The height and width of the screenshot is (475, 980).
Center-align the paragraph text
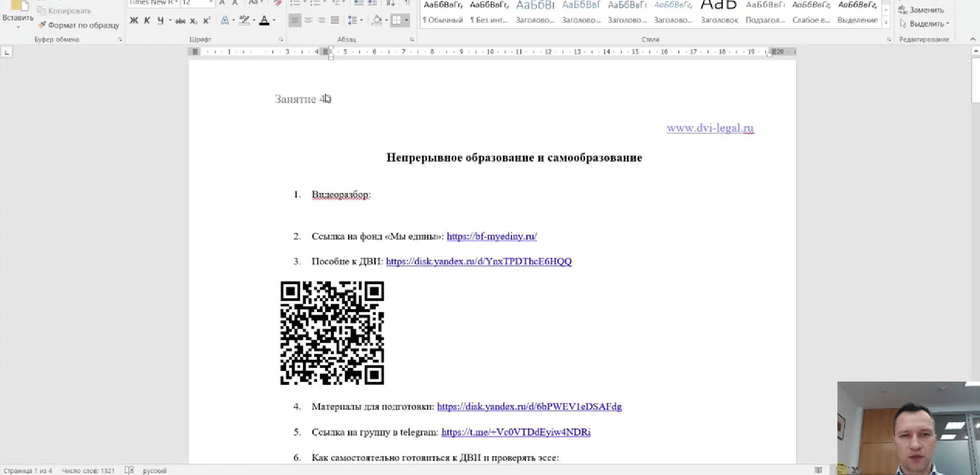[x=308, y=20]
